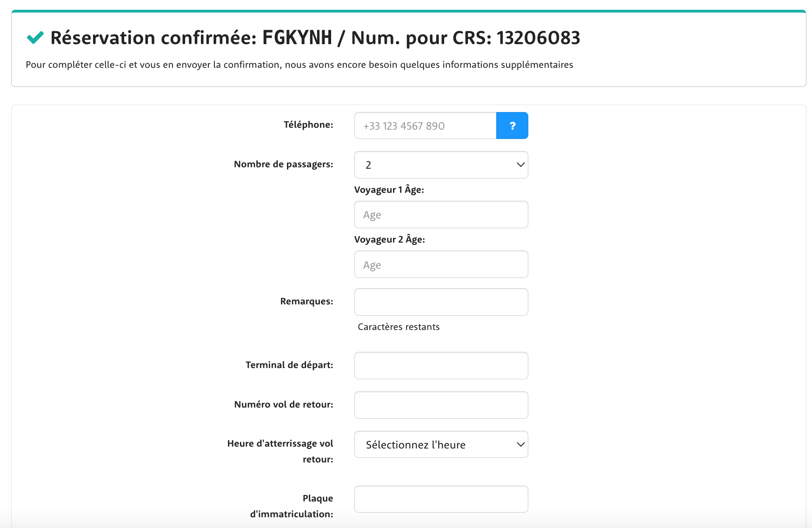Viewport: 812px width, 528px height.
Task: Click the Voyageur 2 Âge label
Action: pyautogui.click(x=389, y=239)
